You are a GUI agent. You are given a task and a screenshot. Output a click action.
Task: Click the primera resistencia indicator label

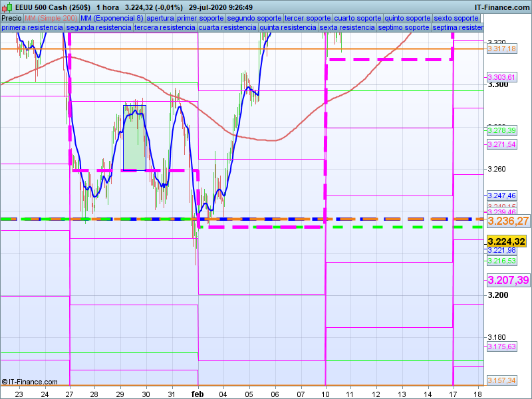(x=32, y=28)
